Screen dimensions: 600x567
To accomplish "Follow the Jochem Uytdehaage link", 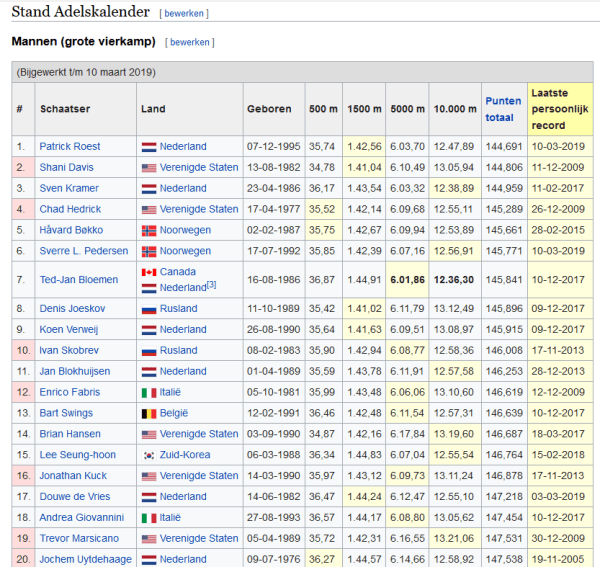I will [85, 559].
